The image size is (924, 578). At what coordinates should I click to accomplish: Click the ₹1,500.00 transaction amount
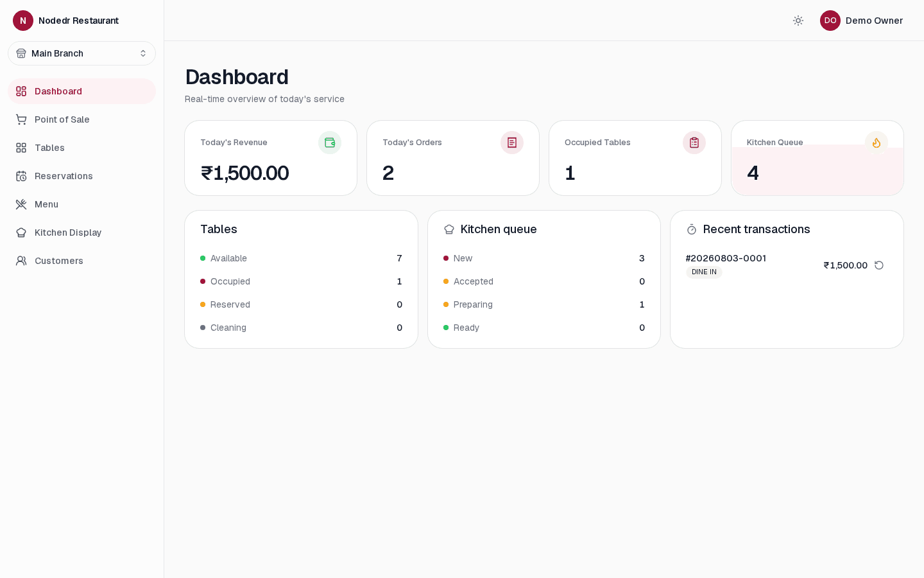point(846,265)
